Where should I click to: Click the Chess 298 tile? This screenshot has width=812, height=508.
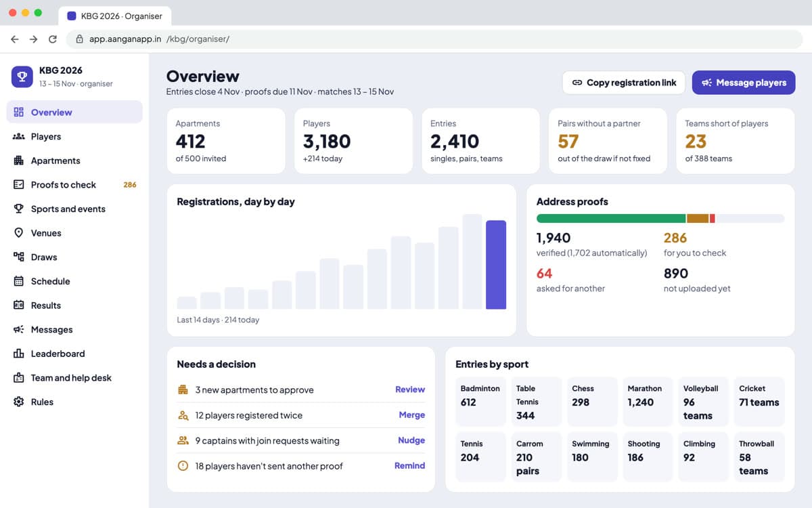592,402
